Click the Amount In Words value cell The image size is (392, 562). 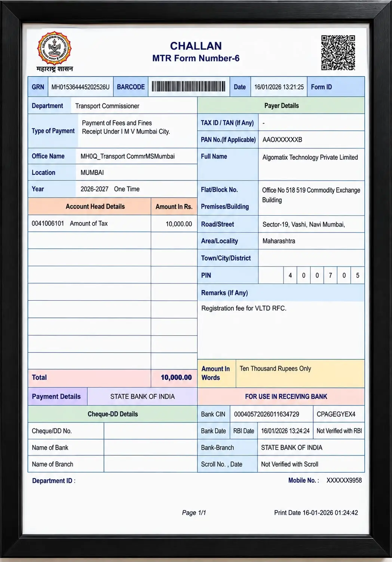coord(300,374)
